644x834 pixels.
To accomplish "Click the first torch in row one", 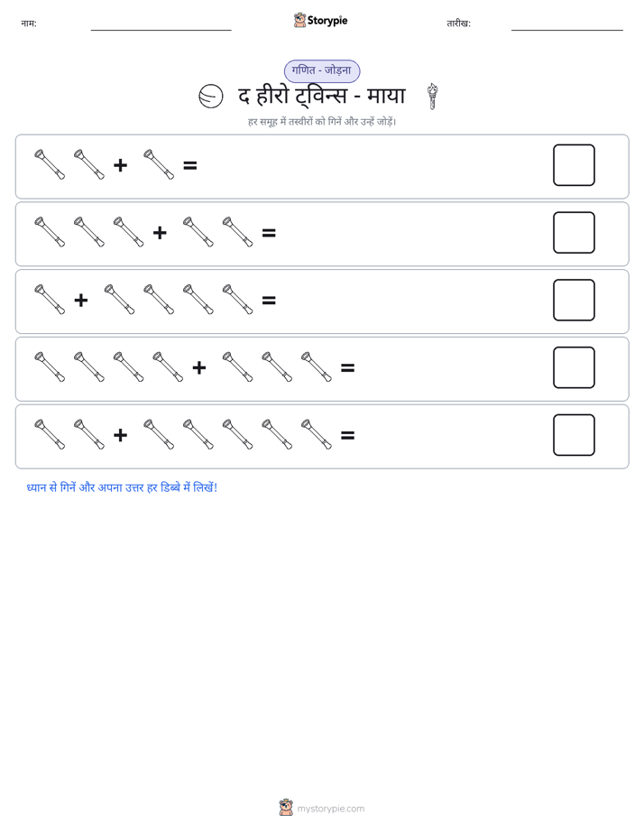I will [50, 165].
